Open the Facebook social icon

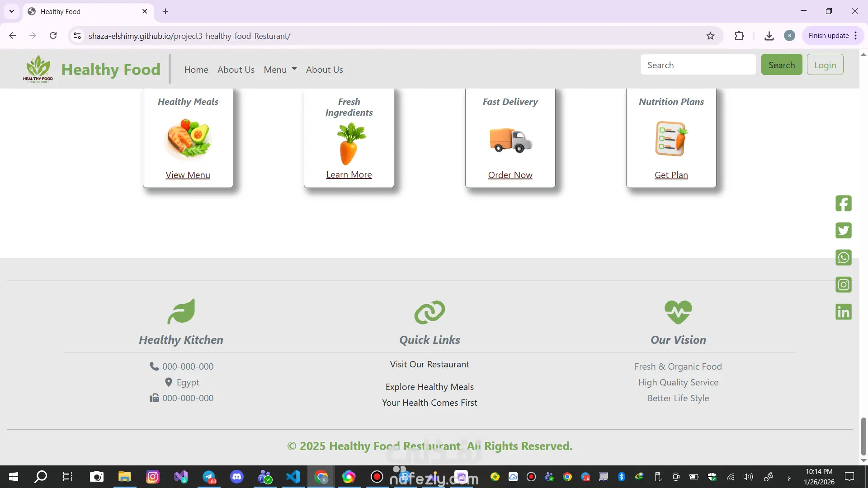[843, 203]
